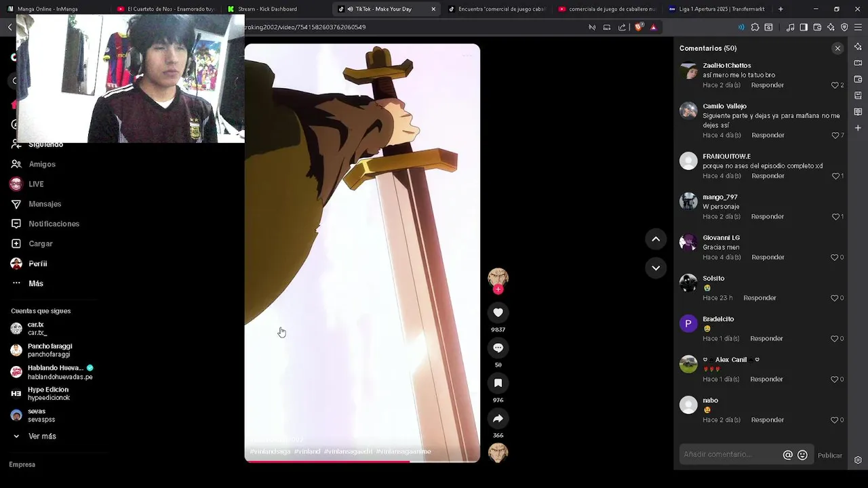This screenshot has width=868, height=488.
Task: Open comments via the speech bubble icon
Action: (498, 348)
